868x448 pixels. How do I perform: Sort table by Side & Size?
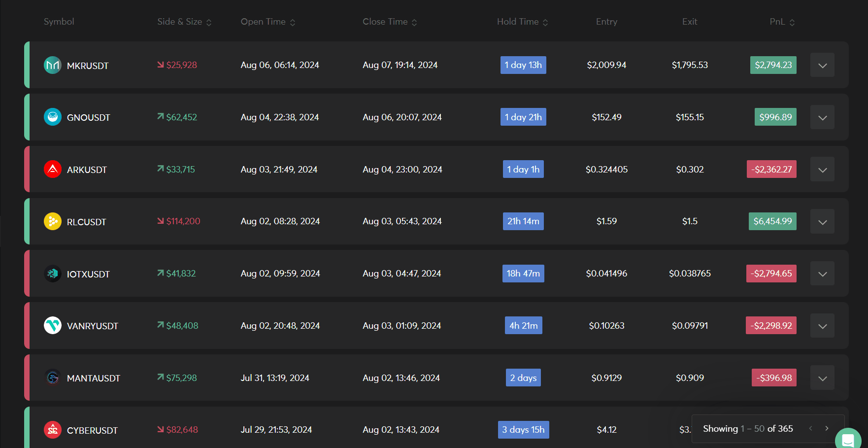(x=184, y=22)
